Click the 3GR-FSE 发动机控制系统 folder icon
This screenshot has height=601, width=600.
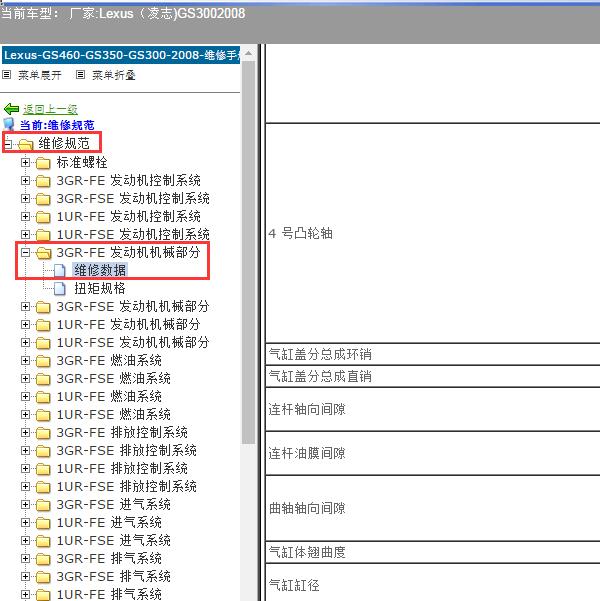[x=43, y=199]
